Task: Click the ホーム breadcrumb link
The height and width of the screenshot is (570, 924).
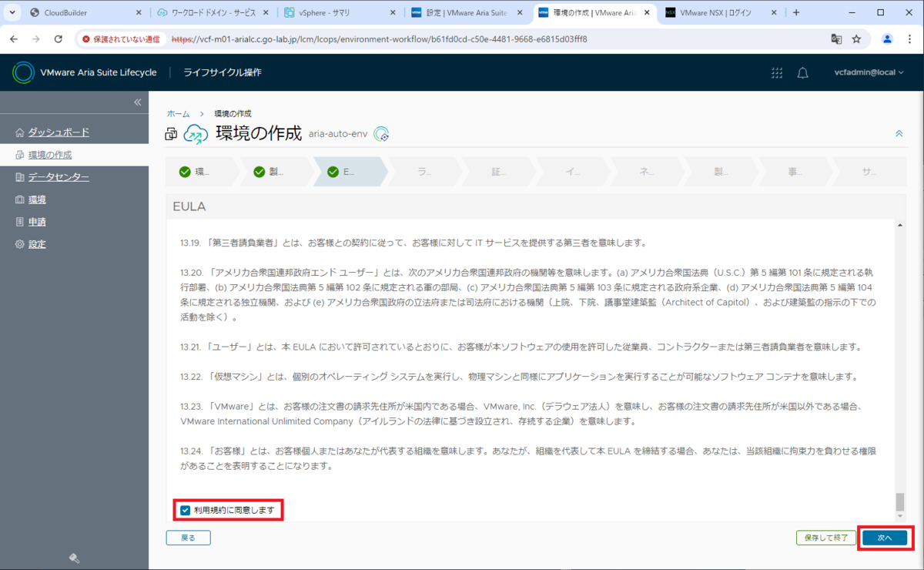Action: click(178, 113)
